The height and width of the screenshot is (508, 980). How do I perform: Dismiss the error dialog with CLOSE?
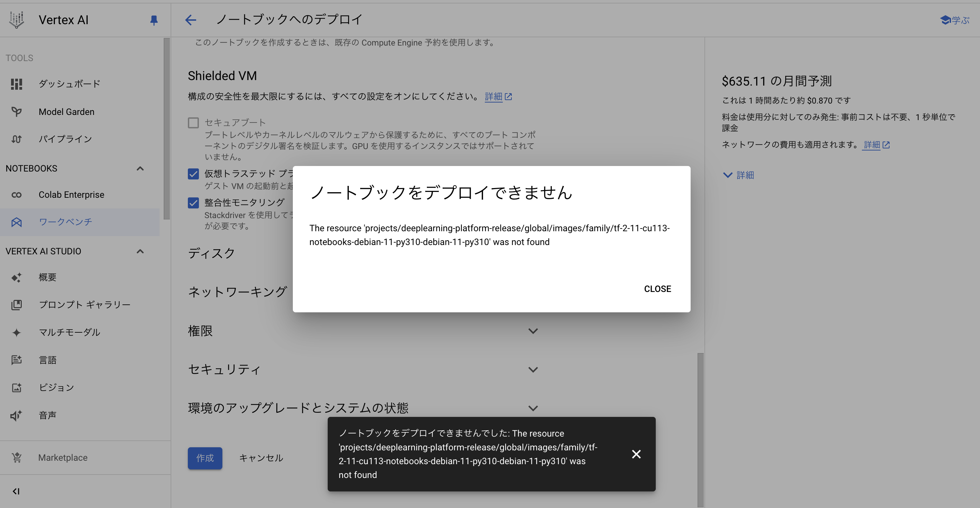[657, 289]
